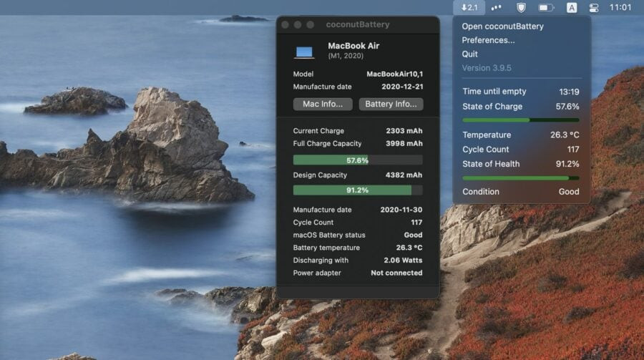This screenshot has width=644, height=360.
Task: Click the Discharging with label
Action: [x=321, y=260]
